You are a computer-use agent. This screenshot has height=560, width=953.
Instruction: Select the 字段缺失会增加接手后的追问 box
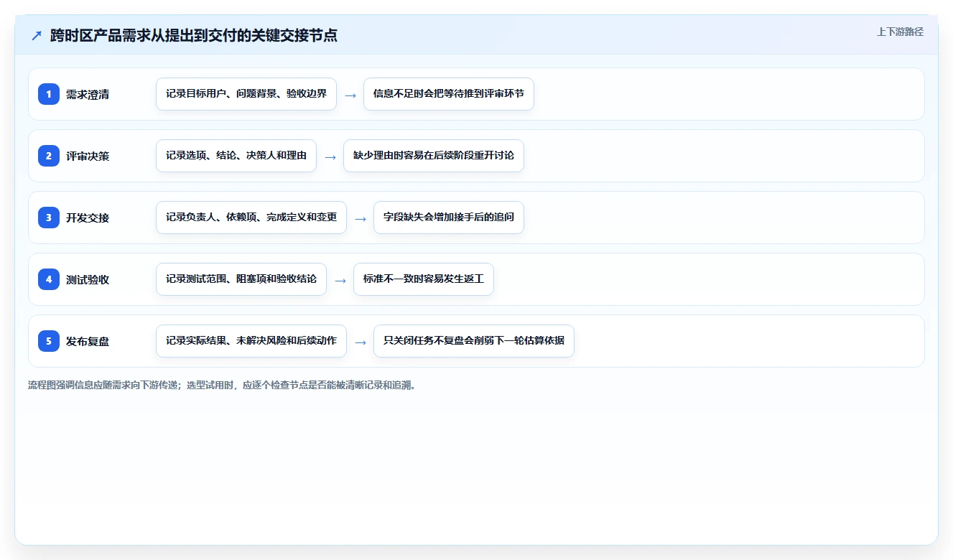pyautogui.click(x=449, y=218)
